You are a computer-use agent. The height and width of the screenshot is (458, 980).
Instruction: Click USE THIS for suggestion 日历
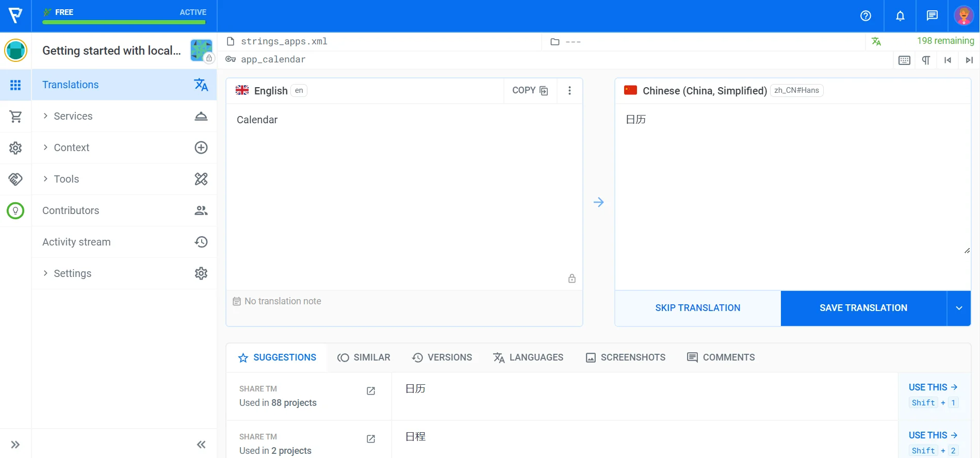[933, 387]
